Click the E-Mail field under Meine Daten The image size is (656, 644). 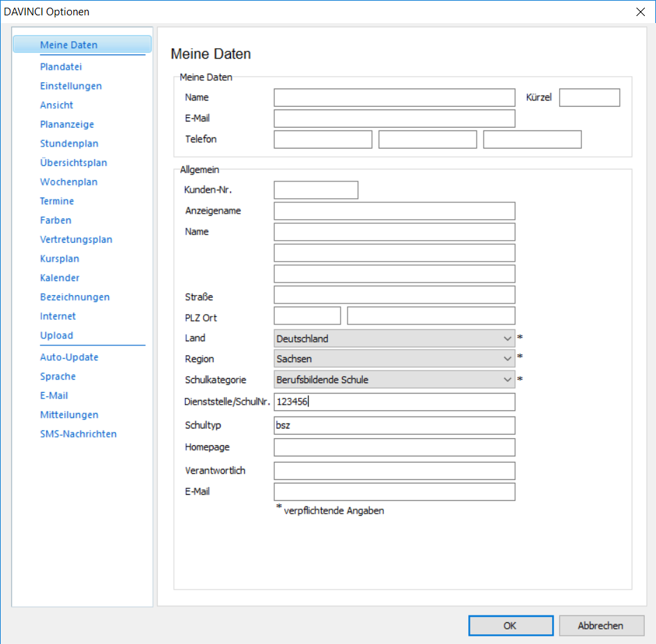394,118
